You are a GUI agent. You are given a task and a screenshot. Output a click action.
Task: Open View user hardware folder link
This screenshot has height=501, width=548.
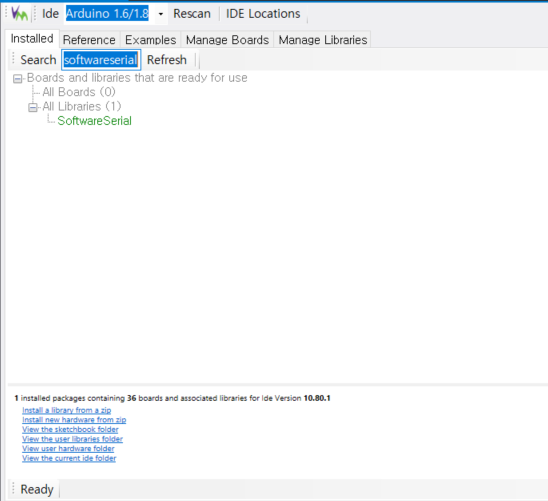(68, 448)
